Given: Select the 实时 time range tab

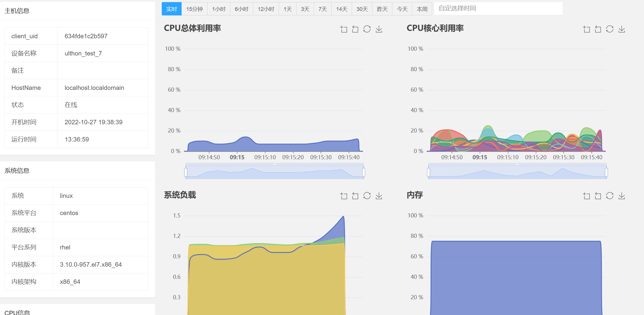Looking at the screenshot, I should (172, 9).
